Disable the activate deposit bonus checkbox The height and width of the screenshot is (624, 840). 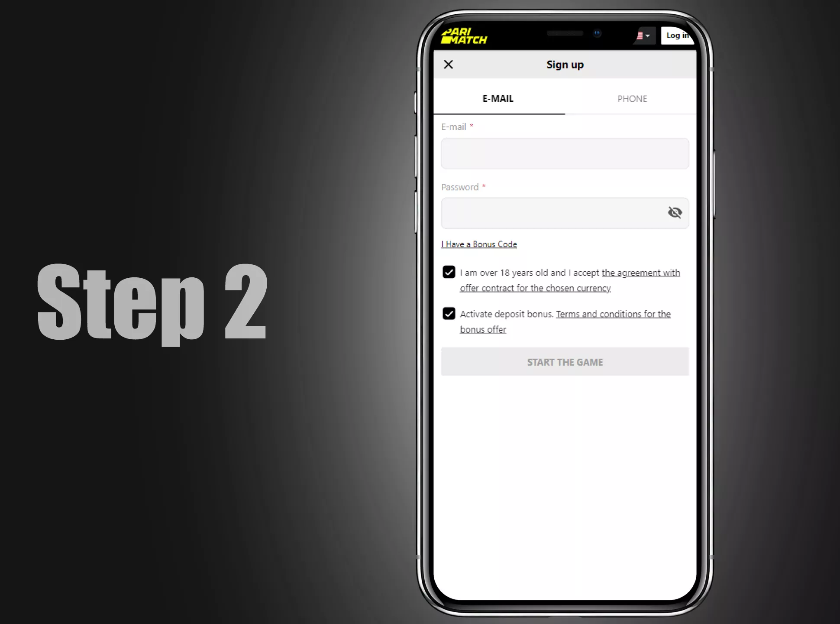click(x=449, y=313)
